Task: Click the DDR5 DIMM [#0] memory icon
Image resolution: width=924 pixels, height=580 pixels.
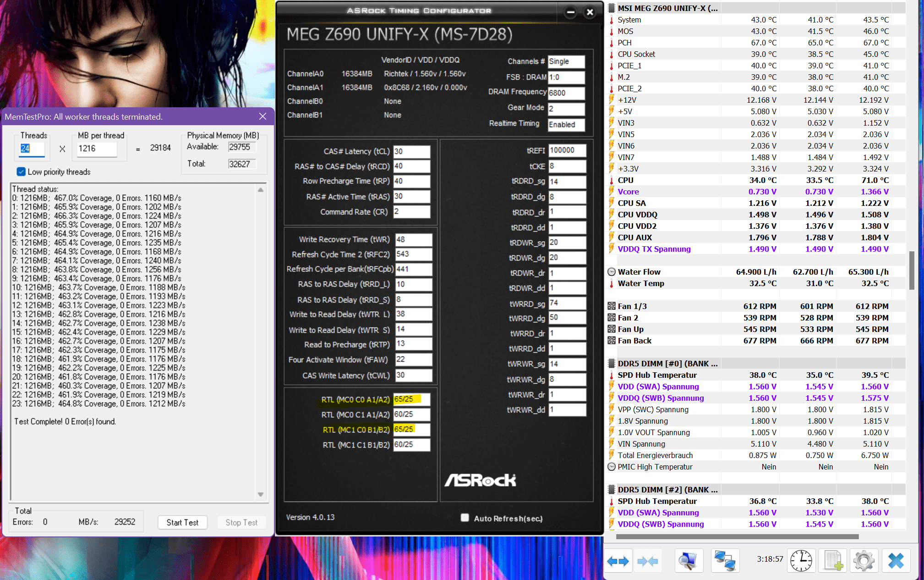Action: [x=611, y=364]
